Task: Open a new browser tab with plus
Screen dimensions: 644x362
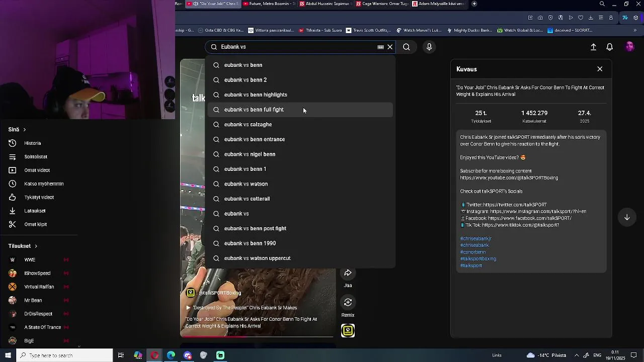Action: 474,4
